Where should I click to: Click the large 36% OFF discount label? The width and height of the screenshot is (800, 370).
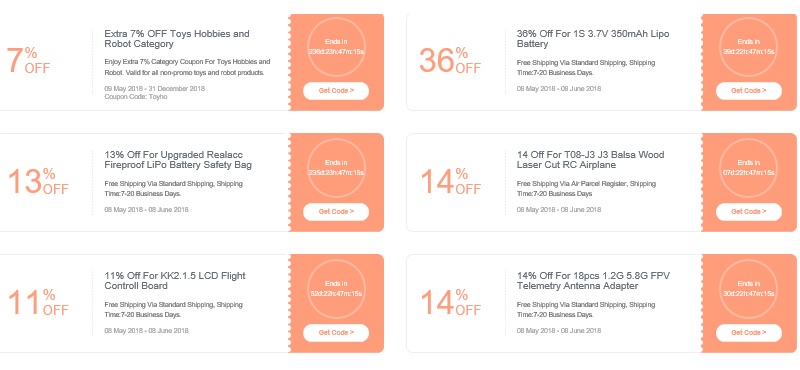(x=450, y=60)
